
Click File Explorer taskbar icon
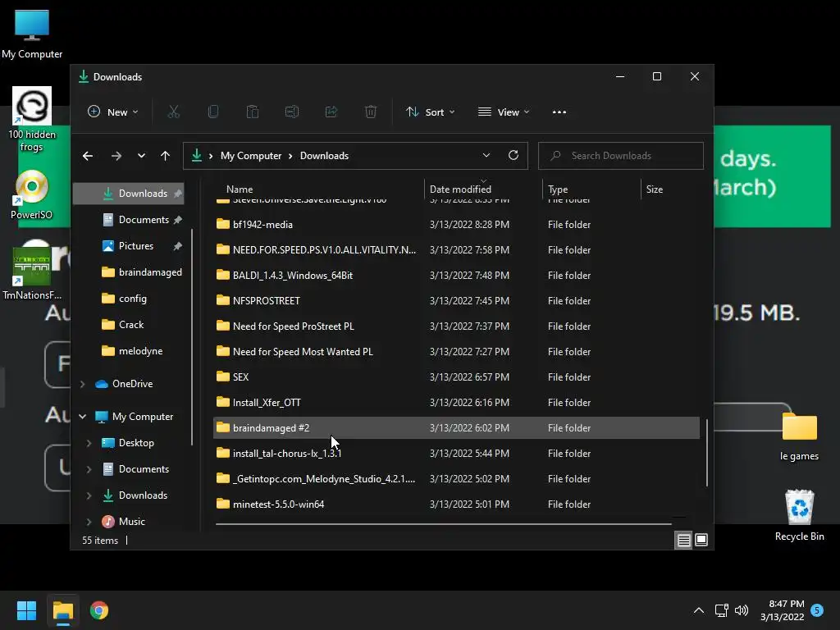click(x=62, y=610)
